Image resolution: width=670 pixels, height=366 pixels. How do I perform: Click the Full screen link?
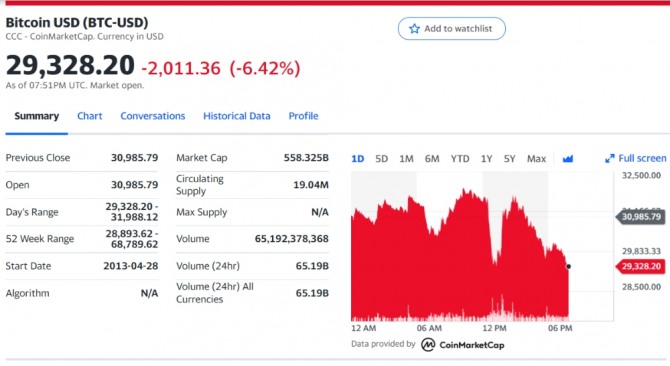(x=636, y=158)
